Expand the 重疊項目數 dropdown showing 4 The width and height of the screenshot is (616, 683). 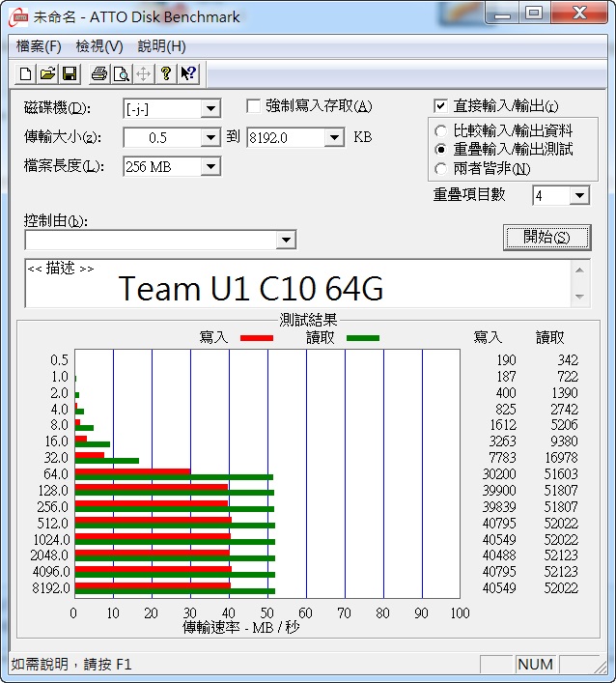coord(579,195)
